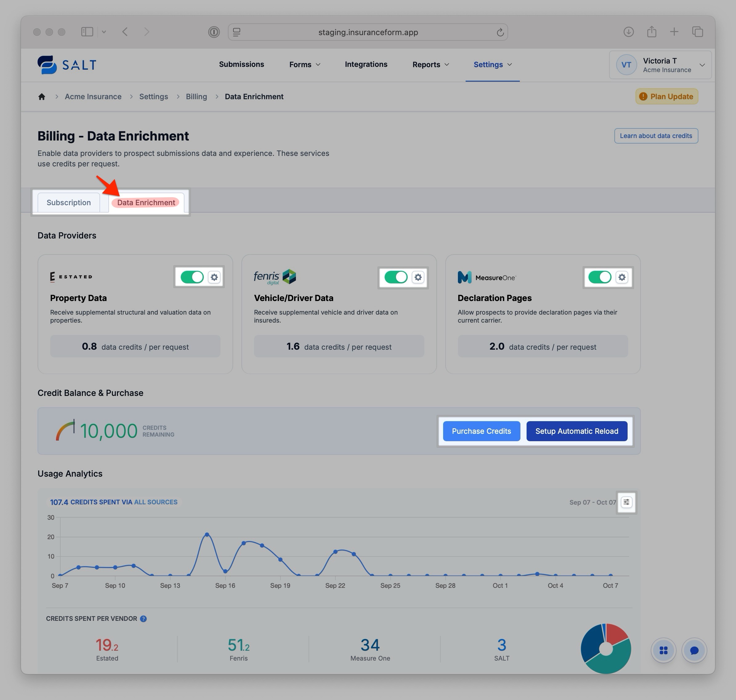Open MeasureOne Declaration Pages gear settings
The width and height of the screenshot is (736, 700).
click(x=621, y=277)
